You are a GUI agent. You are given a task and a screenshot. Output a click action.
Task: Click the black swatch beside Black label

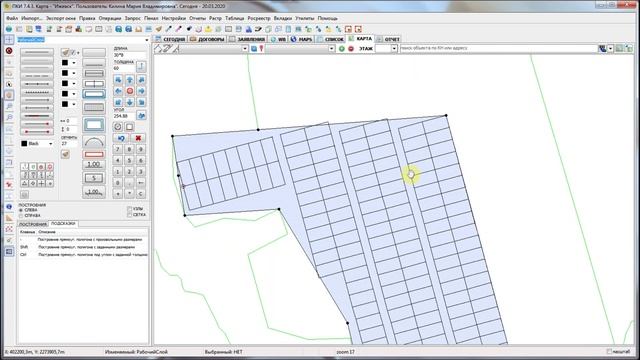pyautogui.click(x=24, y=144)
